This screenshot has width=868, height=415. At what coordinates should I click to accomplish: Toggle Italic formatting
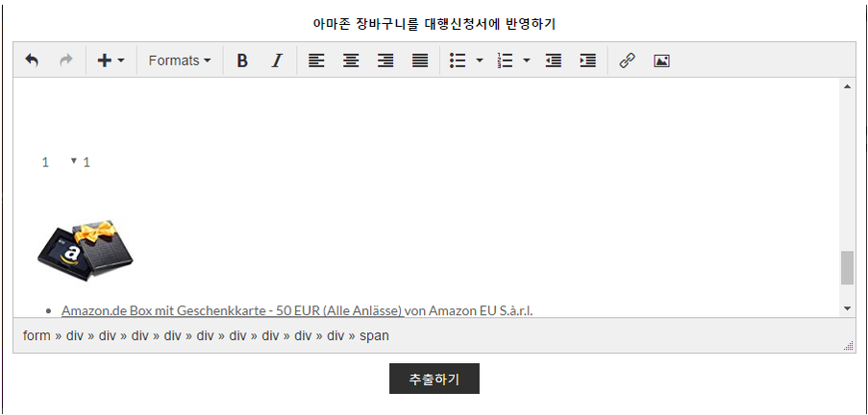pos(277,61)
